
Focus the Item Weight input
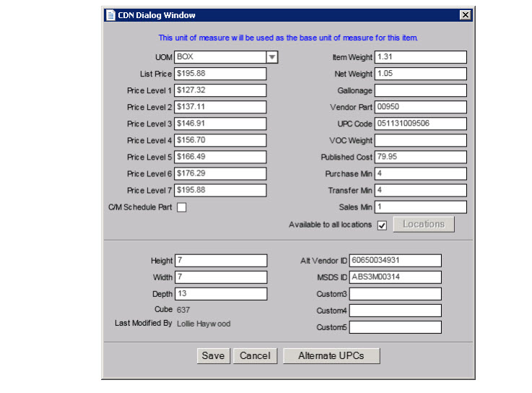click(420, 57)
